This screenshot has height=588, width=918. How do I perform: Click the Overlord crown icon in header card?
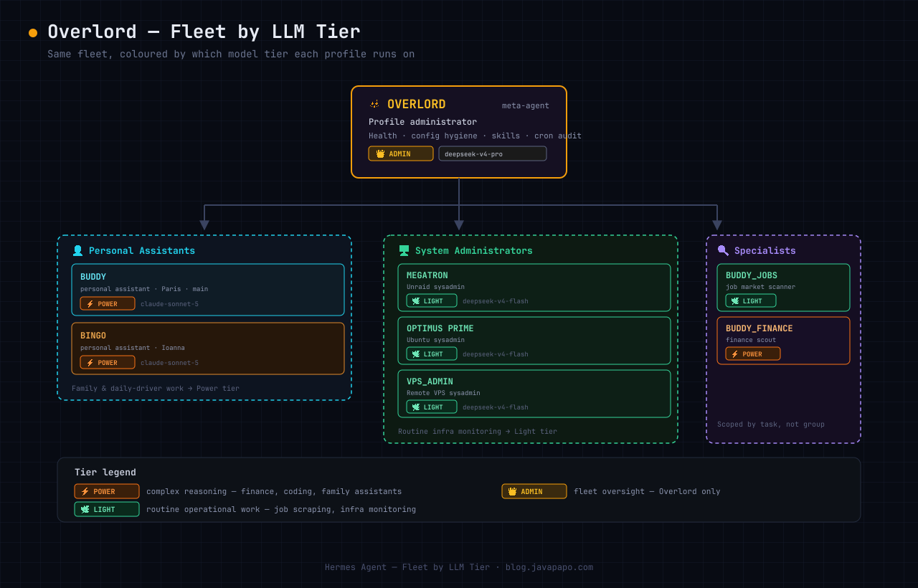pos(374,105)
